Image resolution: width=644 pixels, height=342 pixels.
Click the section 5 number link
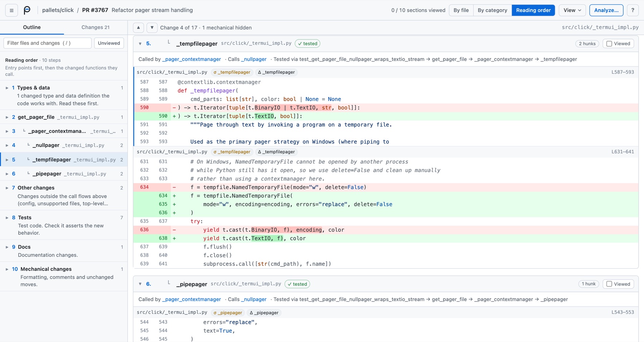tap(148, 44)
